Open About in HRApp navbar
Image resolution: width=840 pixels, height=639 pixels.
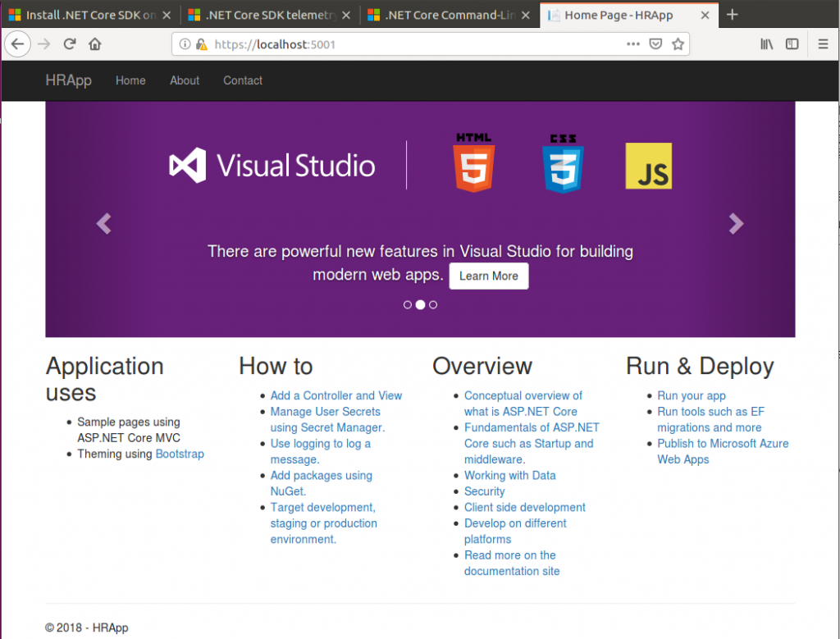point(185,80)
